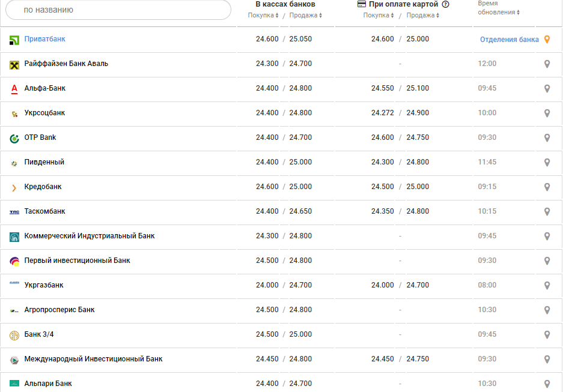Click the OTP Bank green logo
Screen dimensions: 563x392
point(14,138)
